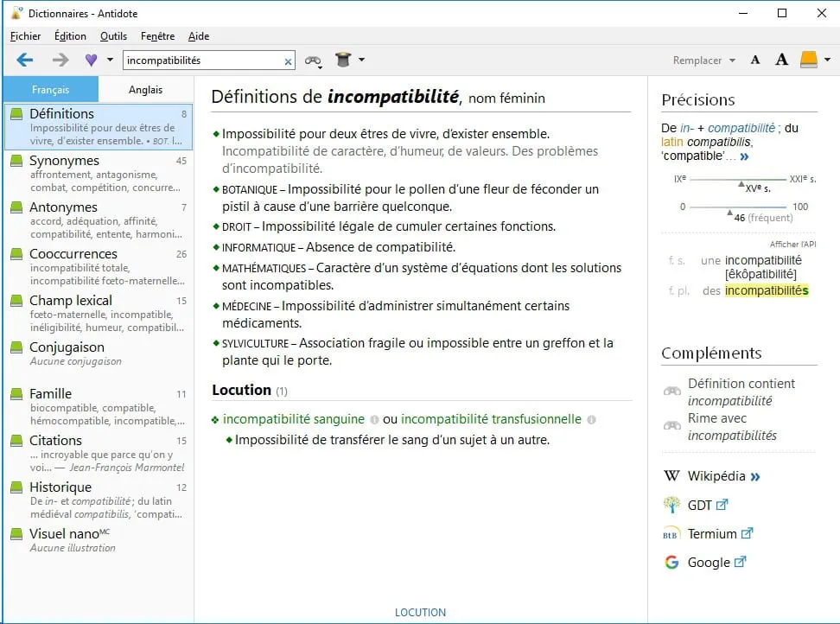Select the Cooccurrences dictionary
This screenshot has width=840, height=624.
pyautogui.click(x=73, y=254)
